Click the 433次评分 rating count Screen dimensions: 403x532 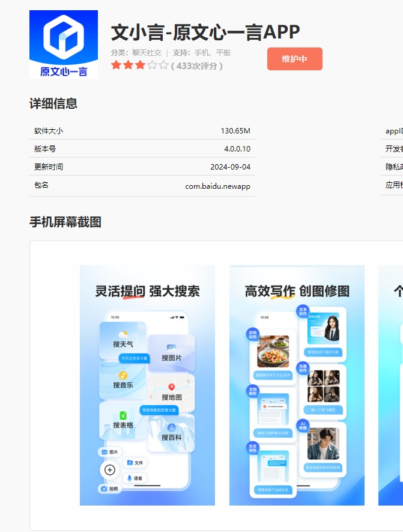tap(197, 66)
